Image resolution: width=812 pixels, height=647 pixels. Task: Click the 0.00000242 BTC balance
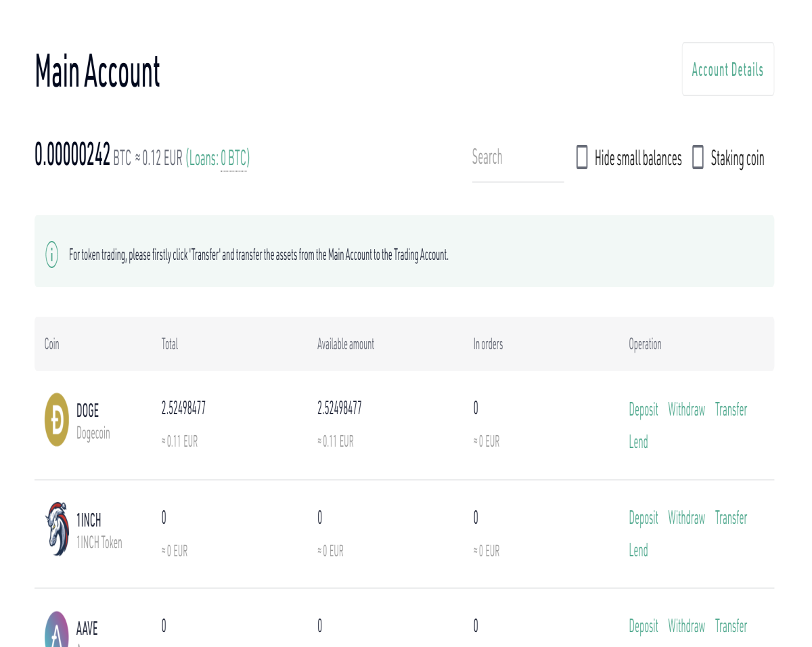pyautogui.click(x=72, y=156)
